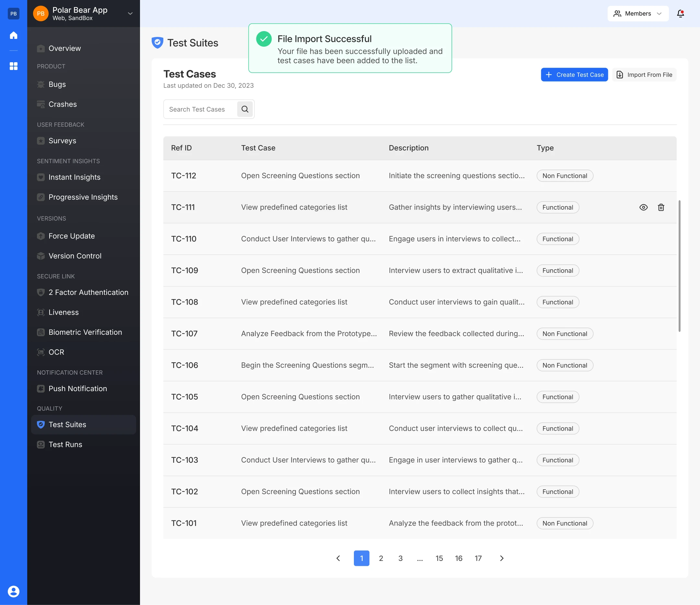Open Surveys in the sidebar
Screen dimensions: 700x605
[83, 141]
